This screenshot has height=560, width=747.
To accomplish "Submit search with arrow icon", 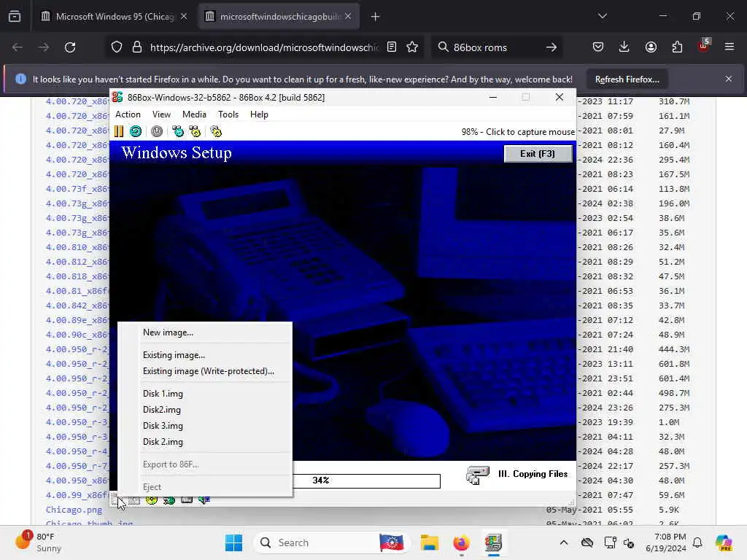I will tap(551, 47).
